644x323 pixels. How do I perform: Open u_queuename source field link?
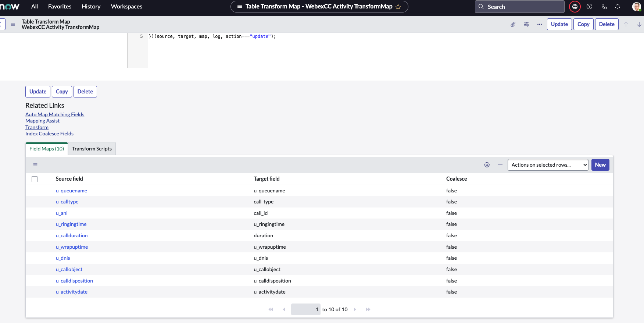tap(71, 191)
